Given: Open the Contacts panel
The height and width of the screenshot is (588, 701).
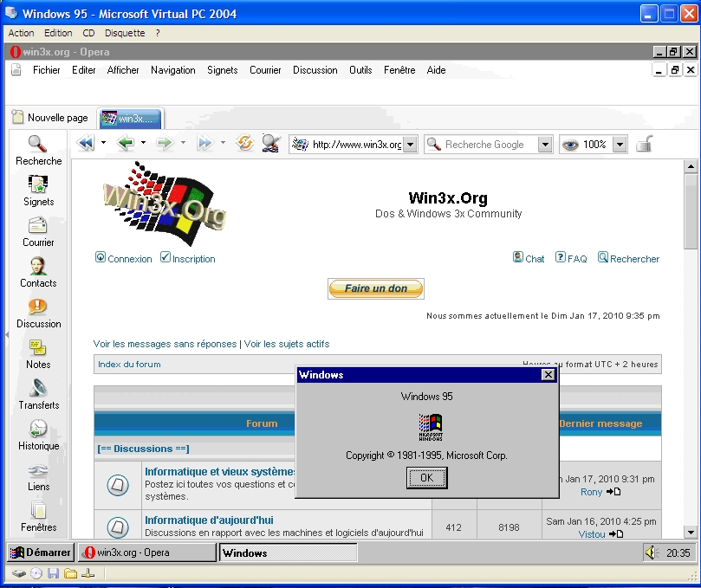Looking at the screenshot, I should click(38, 273).
